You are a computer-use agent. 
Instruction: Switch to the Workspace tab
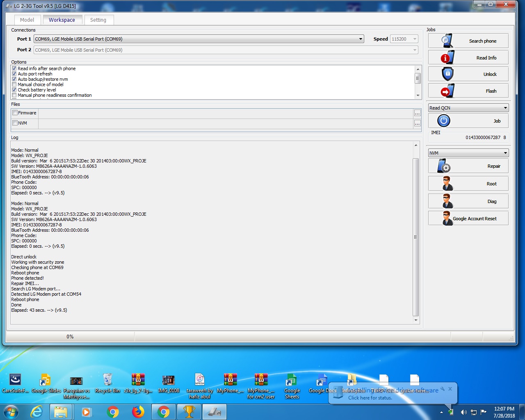pyautogui.click(x=62, y=20)
